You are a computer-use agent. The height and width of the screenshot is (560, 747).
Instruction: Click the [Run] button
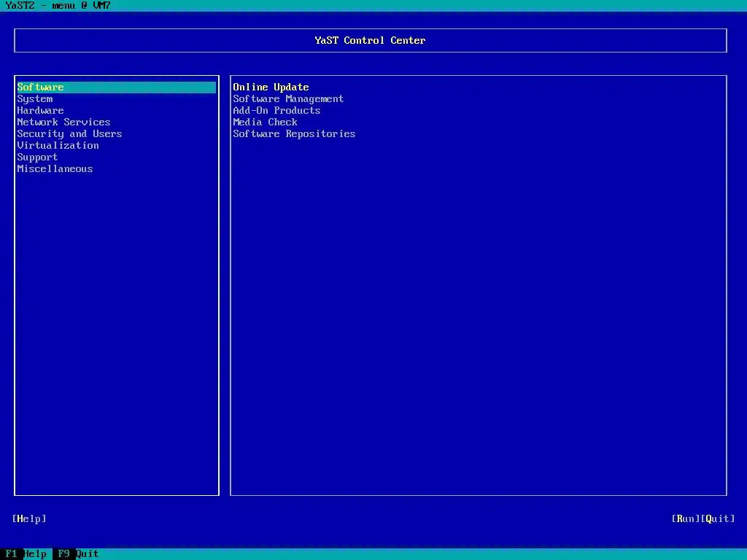coord(686,518)
